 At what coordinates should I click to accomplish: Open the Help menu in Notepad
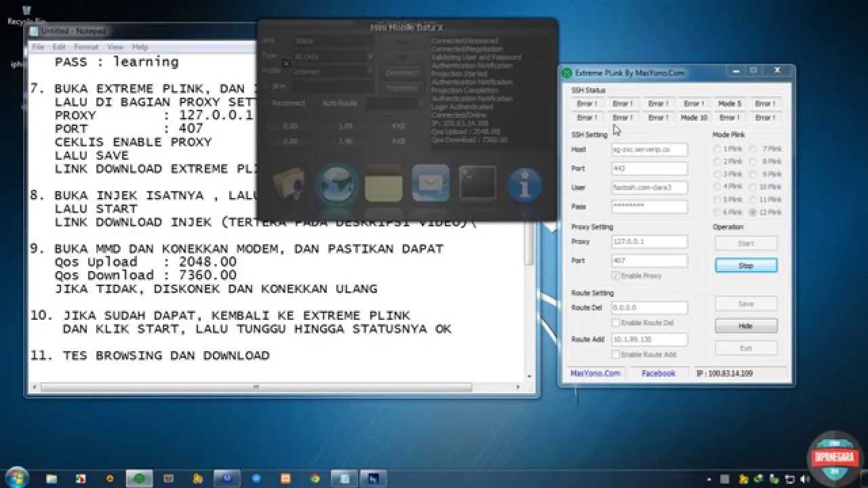[140, 47]
